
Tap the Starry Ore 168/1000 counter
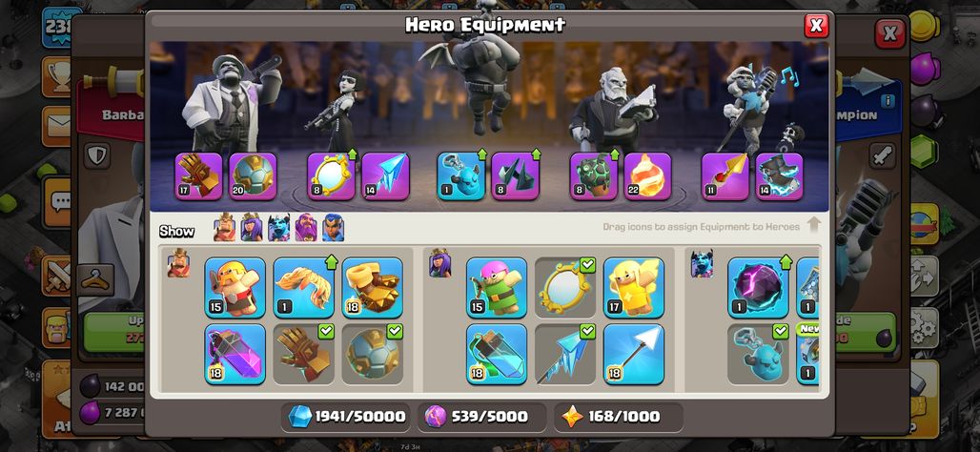[x=618, y=417]
